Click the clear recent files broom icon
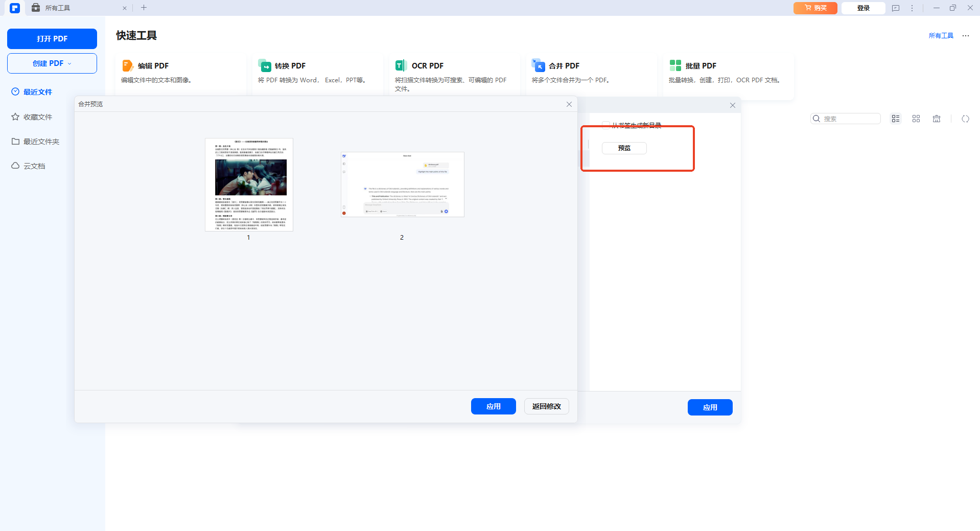The width and height of the screenshot is (980, 531). pyautogui.click(x=936, y=119)
